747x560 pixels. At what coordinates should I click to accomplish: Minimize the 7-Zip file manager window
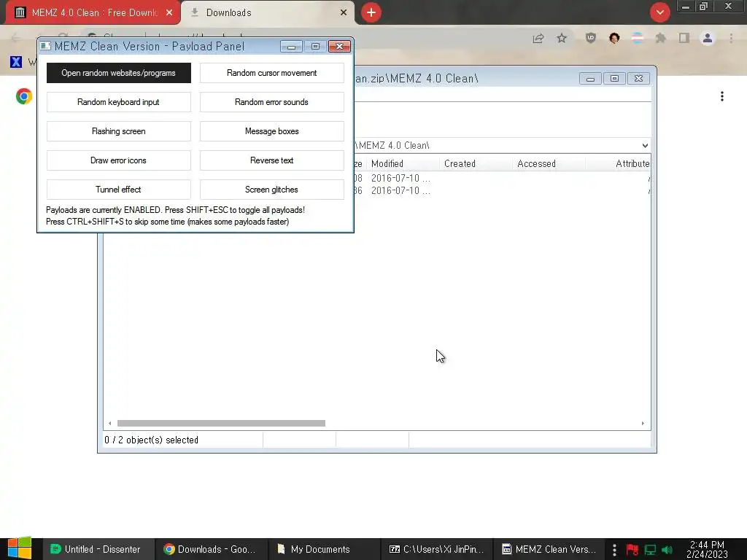point(590,79)
